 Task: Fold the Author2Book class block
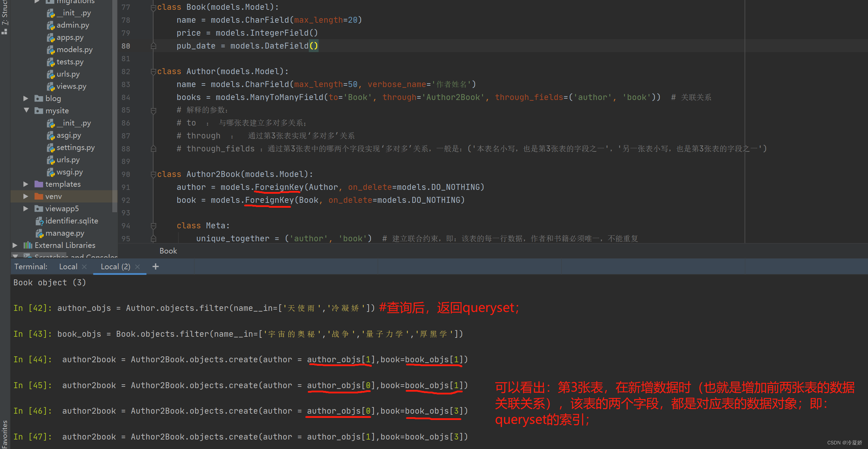pyautogui.click(x=153, y=174)
